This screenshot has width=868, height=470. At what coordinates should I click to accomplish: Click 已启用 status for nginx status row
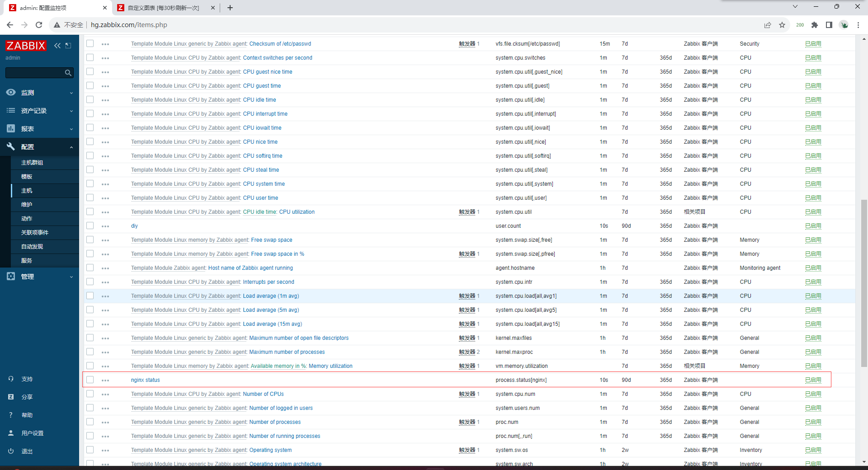[813, 380]
